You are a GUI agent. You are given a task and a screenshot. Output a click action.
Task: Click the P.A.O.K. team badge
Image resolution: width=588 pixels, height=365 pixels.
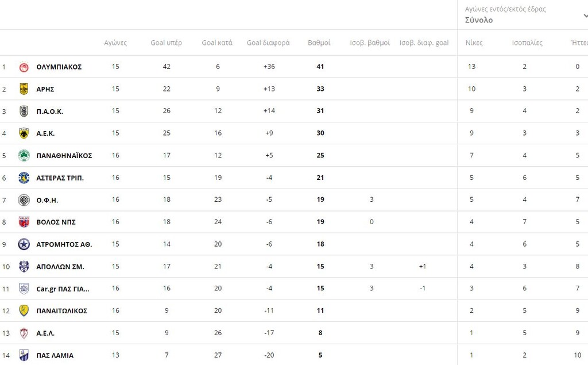[24, 111]
